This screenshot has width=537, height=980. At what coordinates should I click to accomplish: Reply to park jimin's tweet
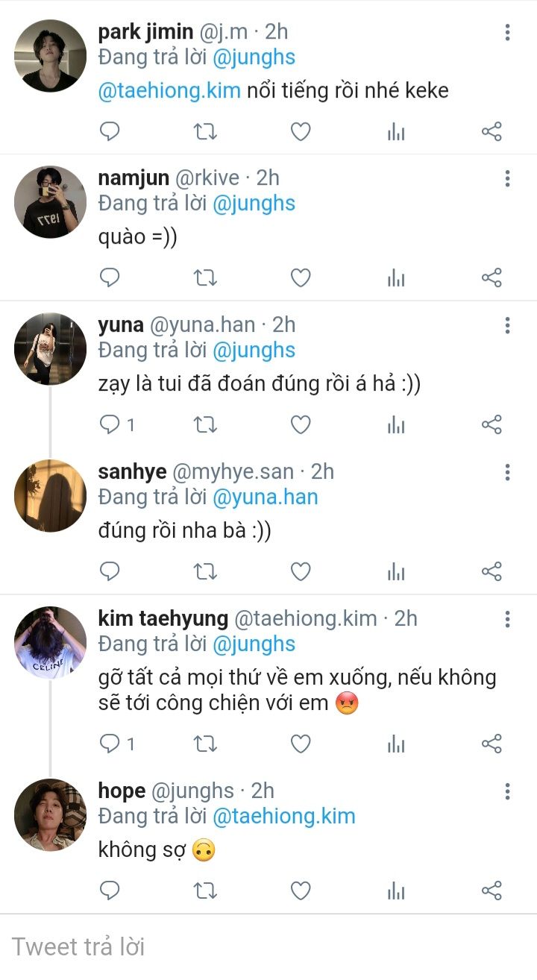(110, 132)
